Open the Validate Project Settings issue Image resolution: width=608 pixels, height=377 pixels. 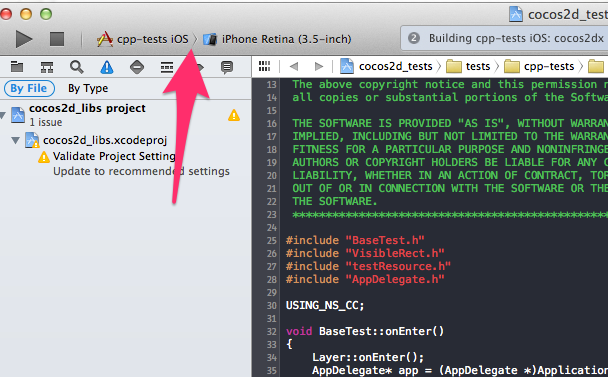click(x=114, y=156)
